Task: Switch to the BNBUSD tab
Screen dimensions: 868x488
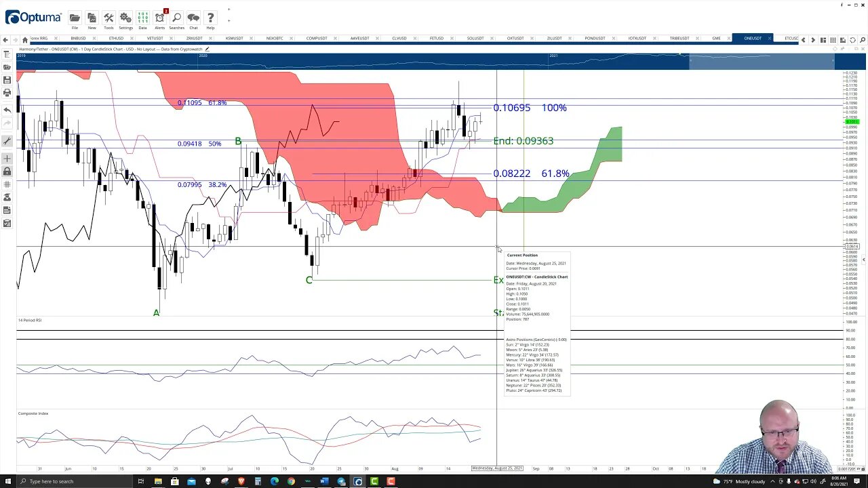Action: pos(78,39)
